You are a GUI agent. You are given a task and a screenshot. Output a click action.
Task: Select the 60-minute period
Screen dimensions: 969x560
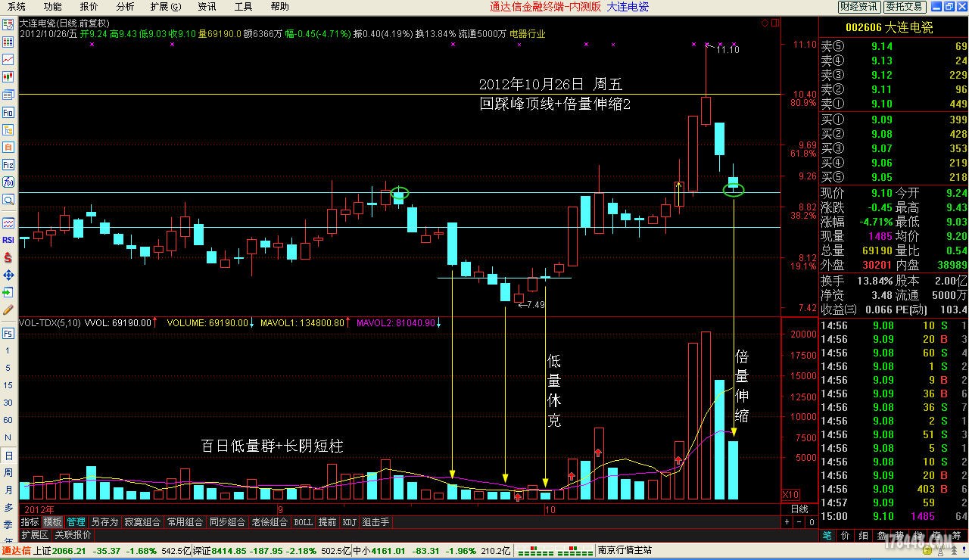coord(8,420)
